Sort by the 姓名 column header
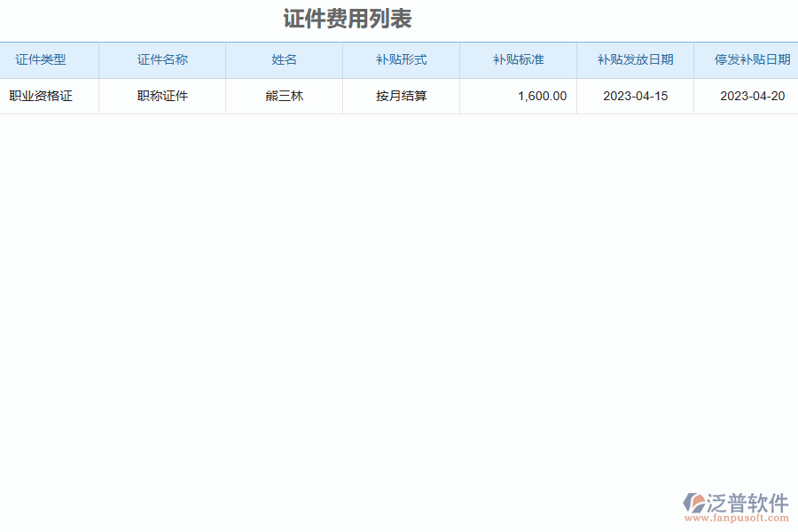This screenshot has height=532, width=798. [284, 59]
